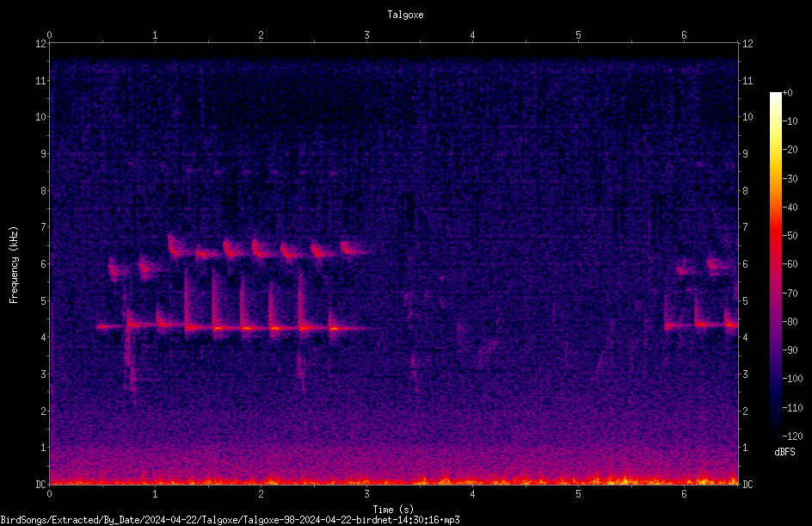Screen dimensions: 812x526
Task: Click the -50 label on the color scale
Action: point(790,235)
